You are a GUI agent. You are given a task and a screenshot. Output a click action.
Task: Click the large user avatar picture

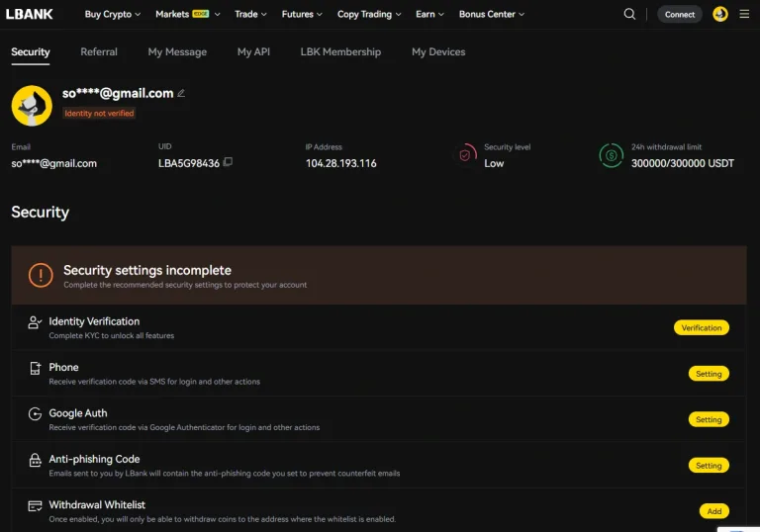(32, 105)
